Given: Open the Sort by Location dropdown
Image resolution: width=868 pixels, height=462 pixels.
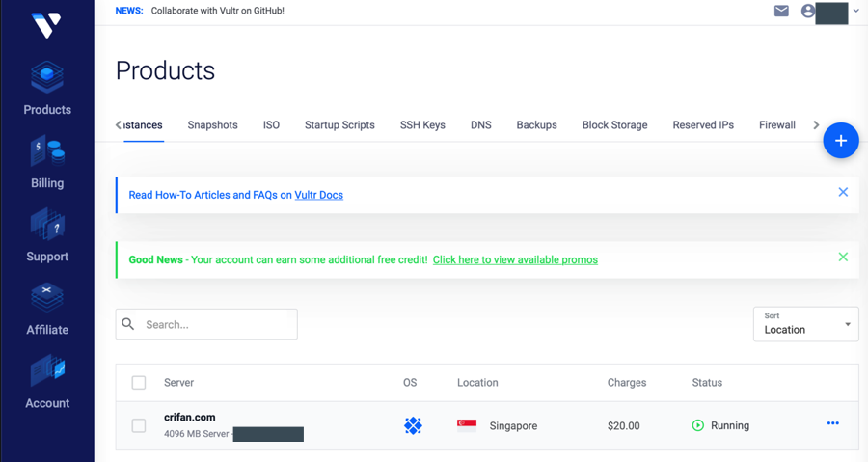Looking at the screenshot, I should pyautogui.click(x=805, y=324).
